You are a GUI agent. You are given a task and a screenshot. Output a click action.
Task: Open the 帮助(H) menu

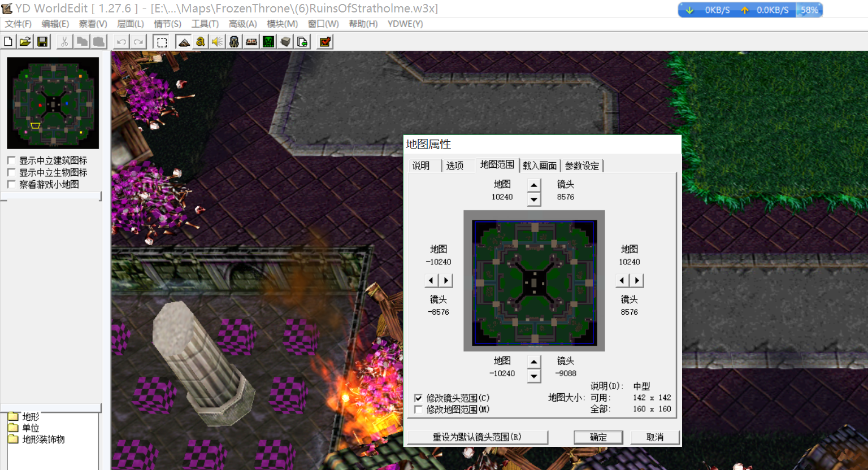click(363, 24)
